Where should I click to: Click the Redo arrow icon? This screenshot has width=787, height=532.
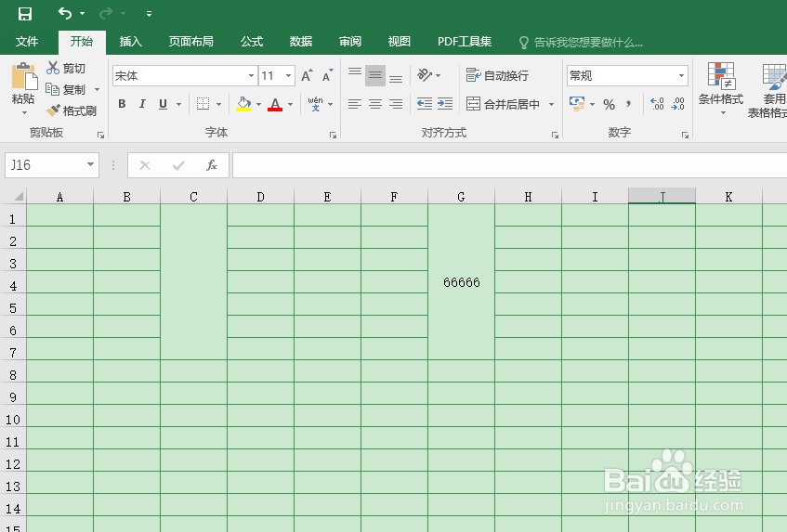[x=105, y=14]
